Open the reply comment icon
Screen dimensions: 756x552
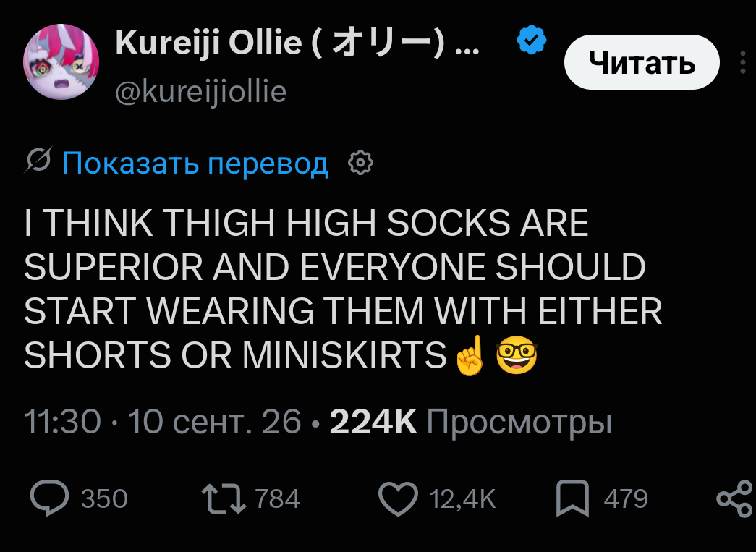coord(50,498)
